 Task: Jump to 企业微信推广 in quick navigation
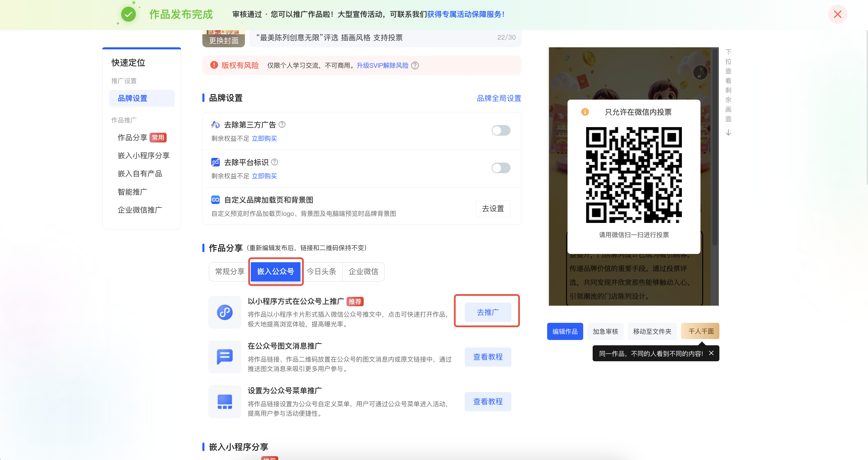(x=140, y=210)
